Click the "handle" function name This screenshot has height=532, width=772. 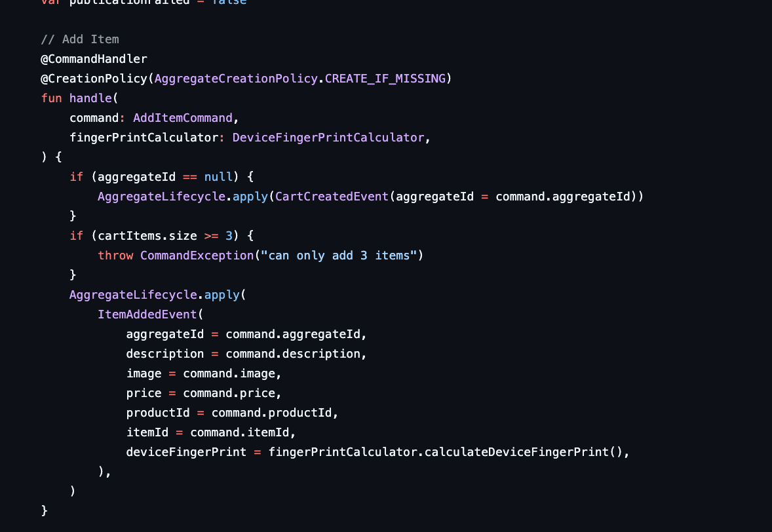pos(90,98)
